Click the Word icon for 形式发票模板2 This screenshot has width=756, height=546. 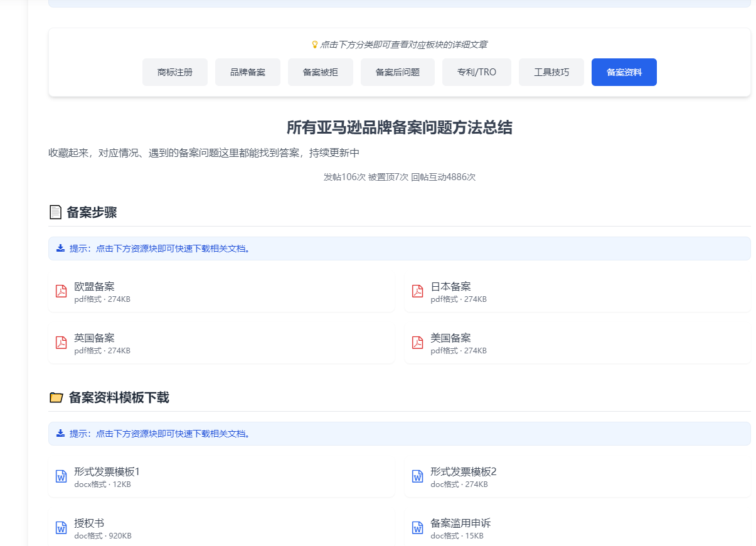pyautogui.click(x=417, y=476)
